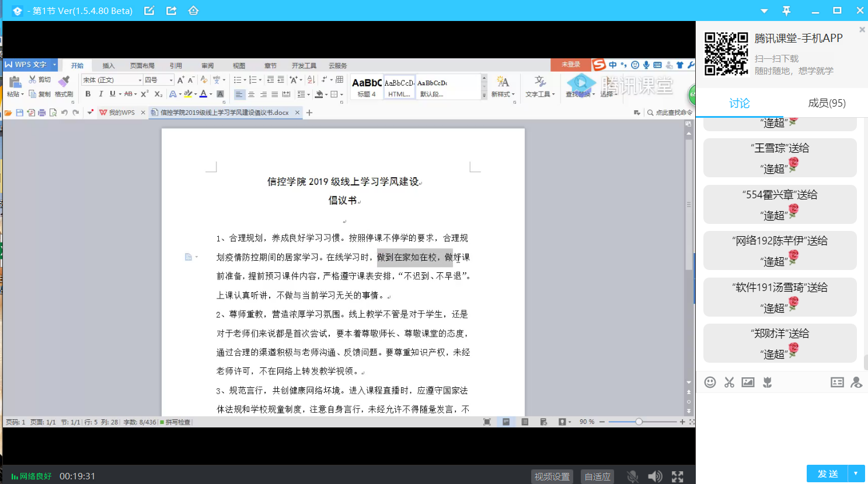
Task: Toggle bold formatting in the ribbon
Action: (x=88, y=94)
